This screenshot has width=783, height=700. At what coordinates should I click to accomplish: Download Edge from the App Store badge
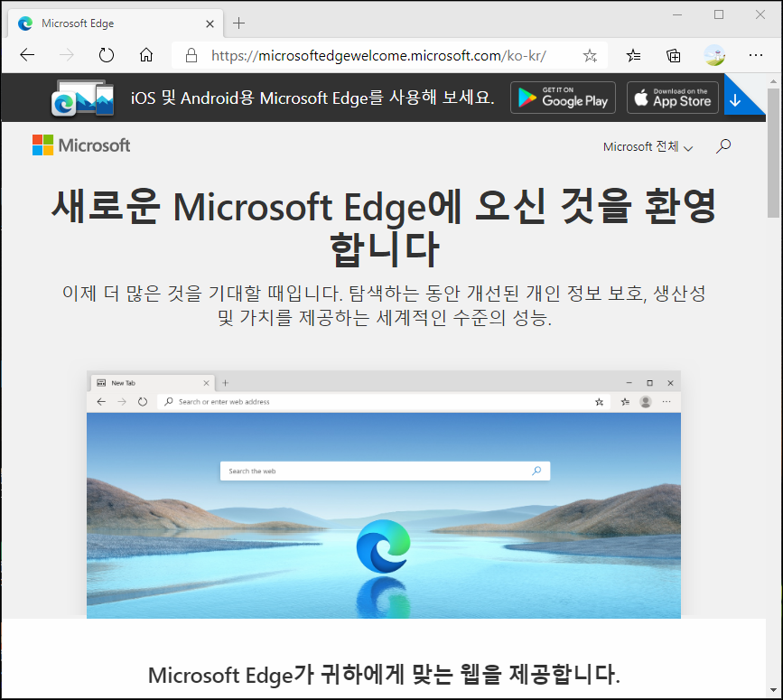point(673,98)
